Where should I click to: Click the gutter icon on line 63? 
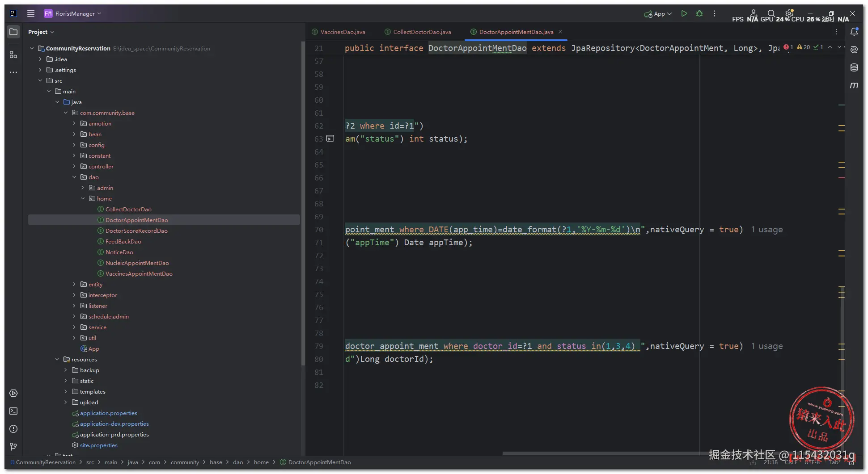click(330, 138)
